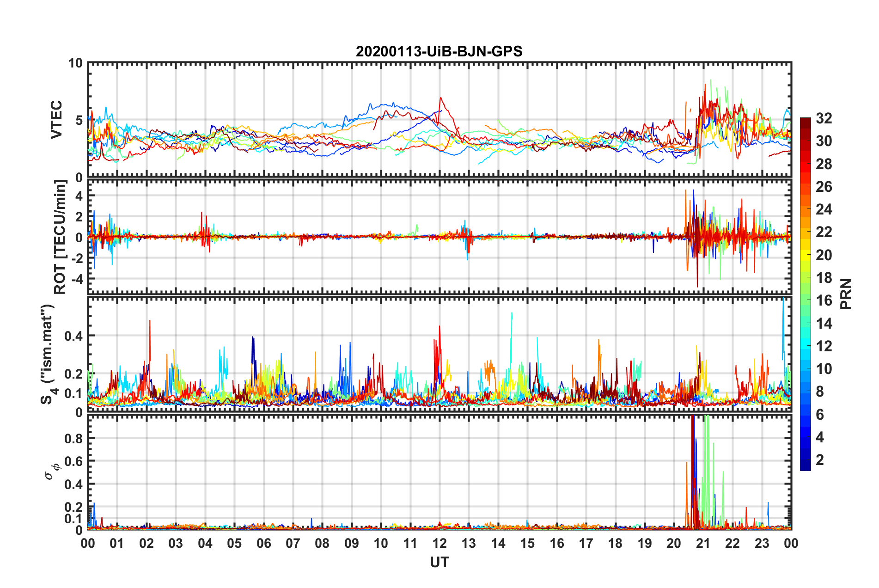Select the "5" tick on the VTEC axis
Image resolution: width=879 pixels, height=588 pixels.
click(x=79, y=120)
